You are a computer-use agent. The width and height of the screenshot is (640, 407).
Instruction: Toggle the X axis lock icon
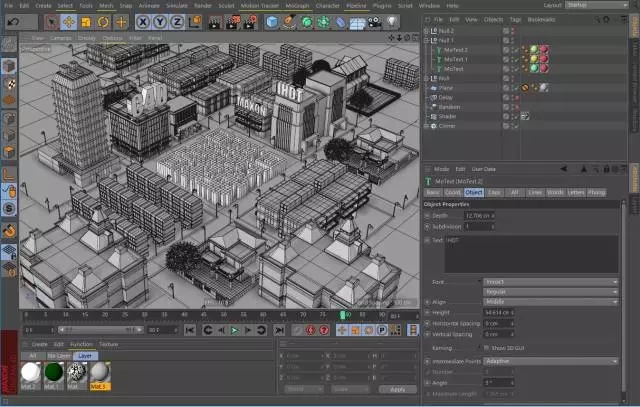(144, 21)
